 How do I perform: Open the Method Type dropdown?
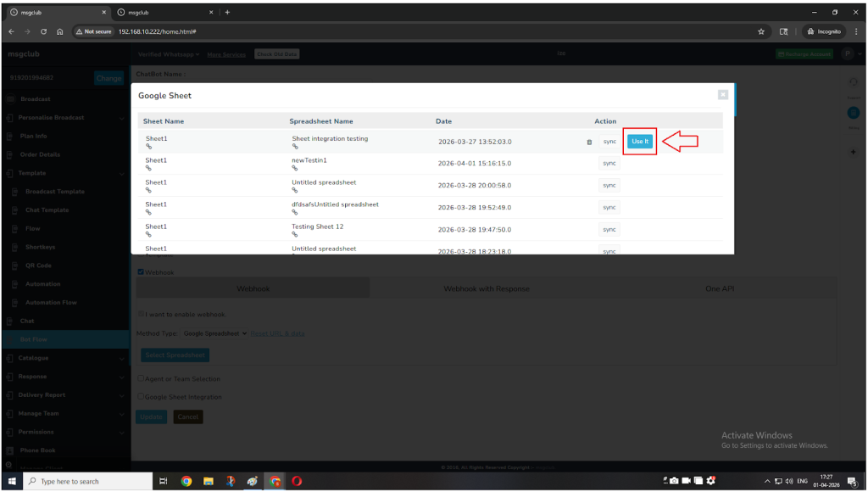(215, 333)
